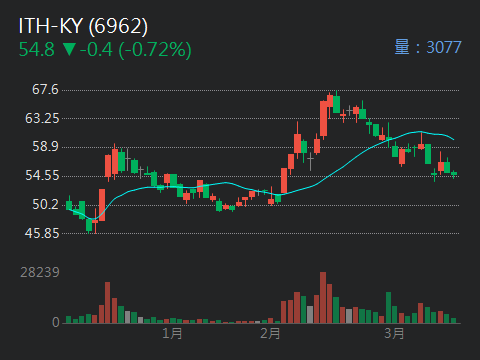The width and height of the screenshot is (480, 360).
Task: Click the 28239 volume axis label
Action: pyautogui.click(x=40, y=273)
